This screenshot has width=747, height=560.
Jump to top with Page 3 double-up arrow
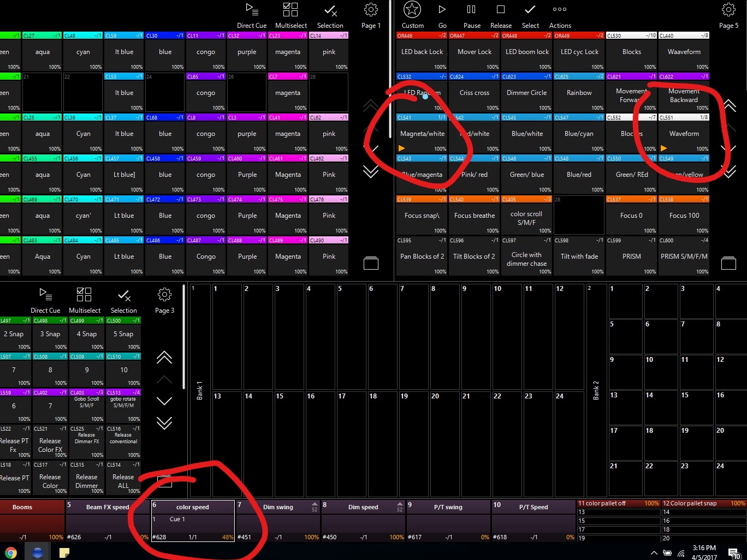tap(164, 358)
